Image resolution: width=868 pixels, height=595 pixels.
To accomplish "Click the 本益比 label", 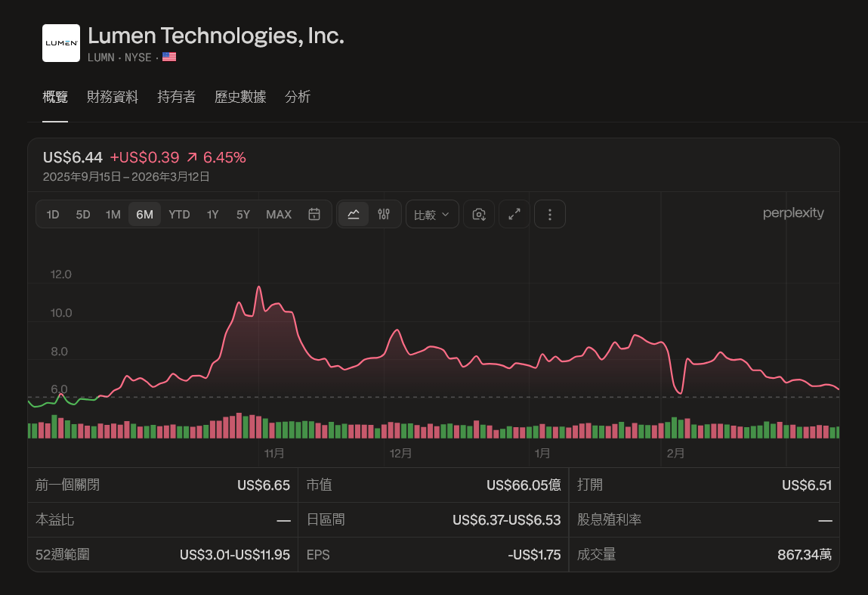I will (55, 519).
